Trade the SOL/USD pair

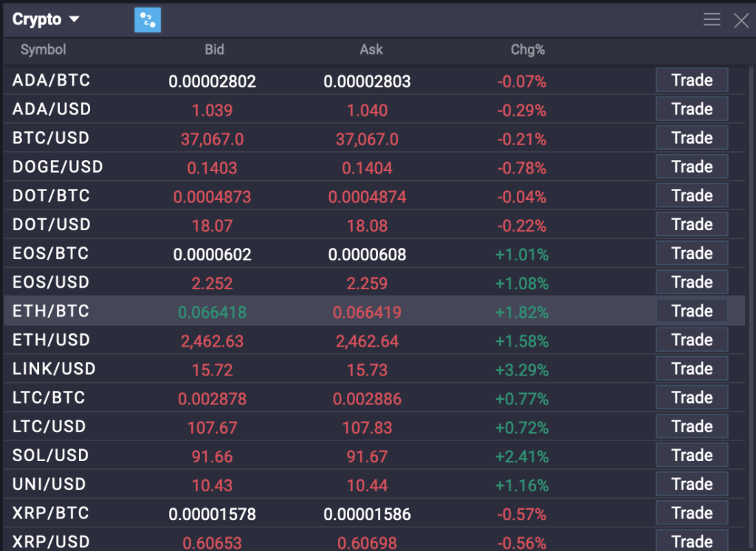[691, 455]
